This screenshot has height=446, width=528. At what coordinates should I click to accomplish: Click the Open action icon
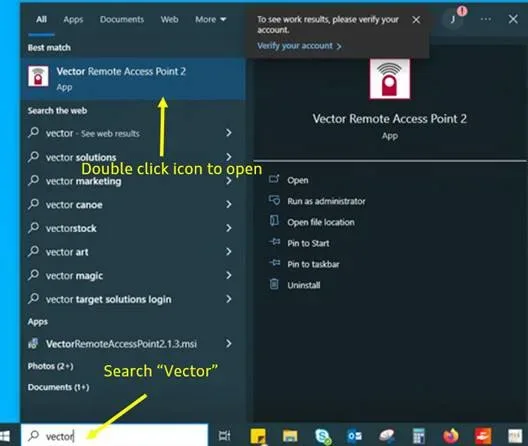274,179
